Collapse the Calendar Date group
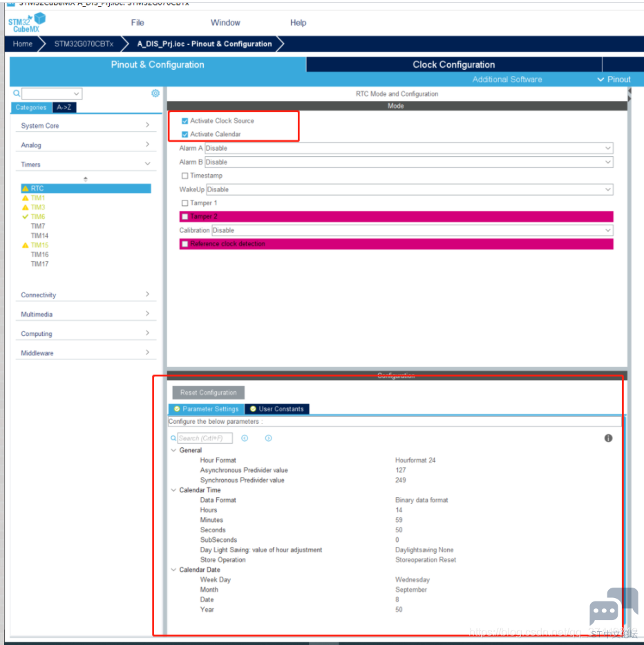 coord(173,570)
